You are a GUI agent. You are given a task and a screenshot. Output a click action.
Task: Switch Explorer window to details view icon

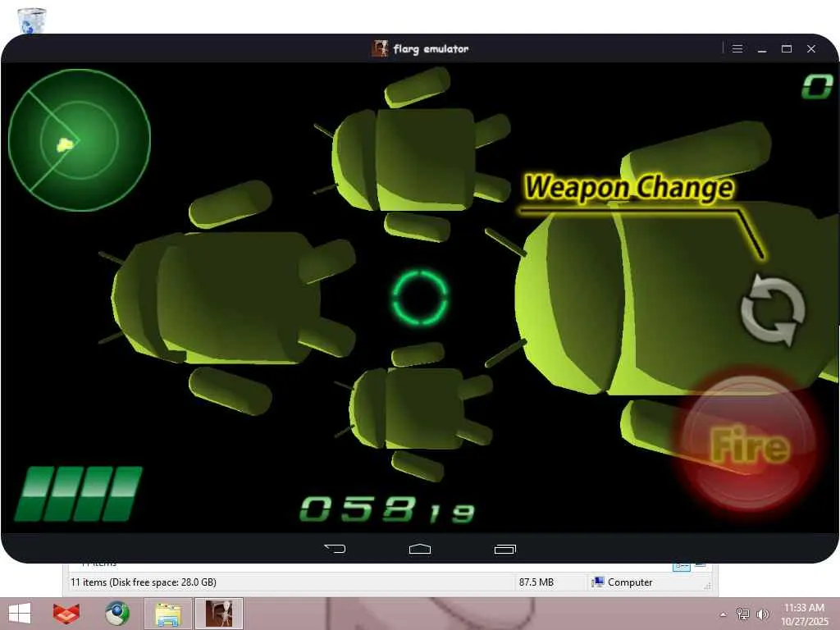(x=682, y=566)
